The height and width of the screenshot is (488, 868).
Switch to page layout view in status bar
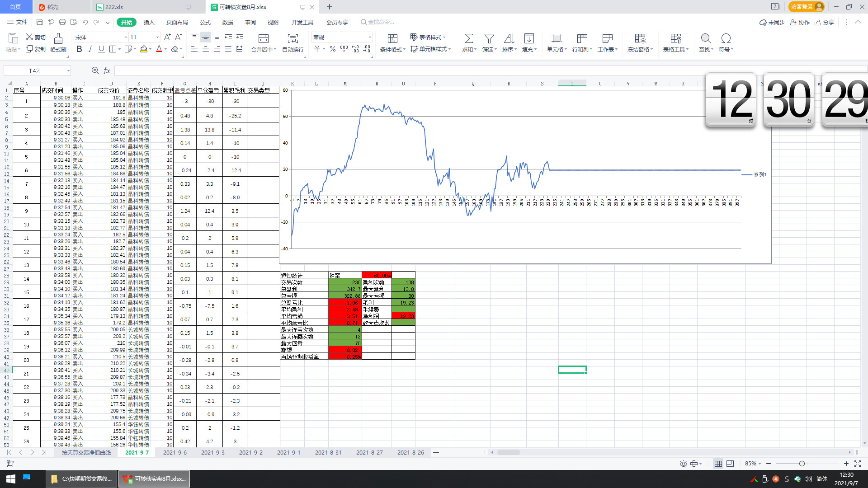730,464
